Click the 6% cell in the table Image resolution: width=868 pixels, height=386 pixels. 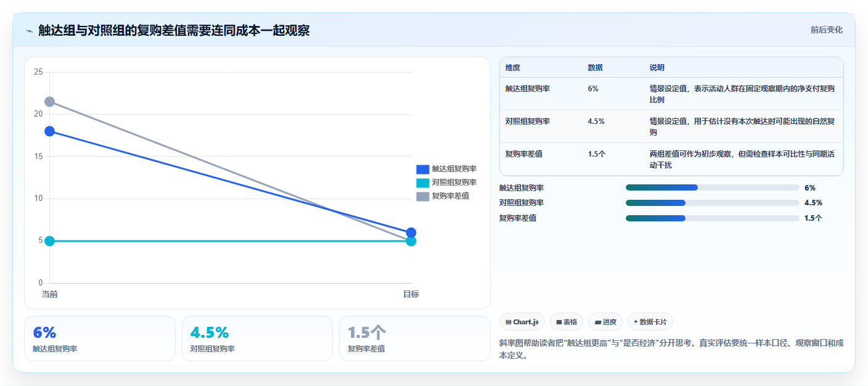point(593,89)
